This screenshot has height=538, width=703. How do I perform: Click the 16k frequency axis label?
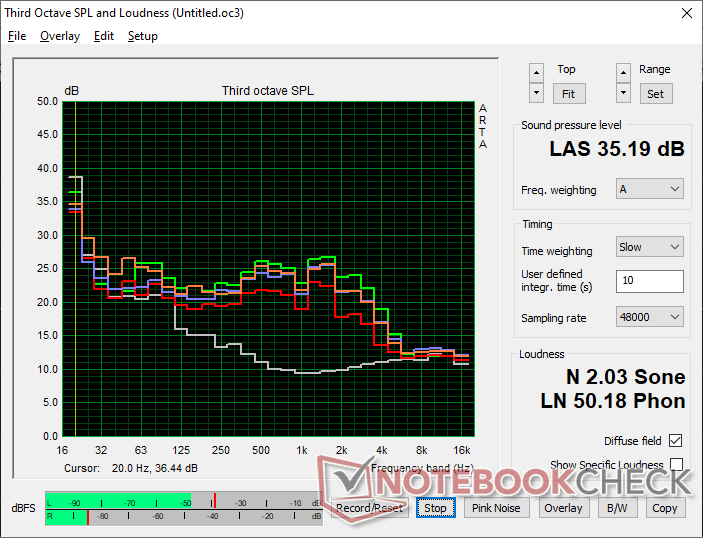coord(462,450)
